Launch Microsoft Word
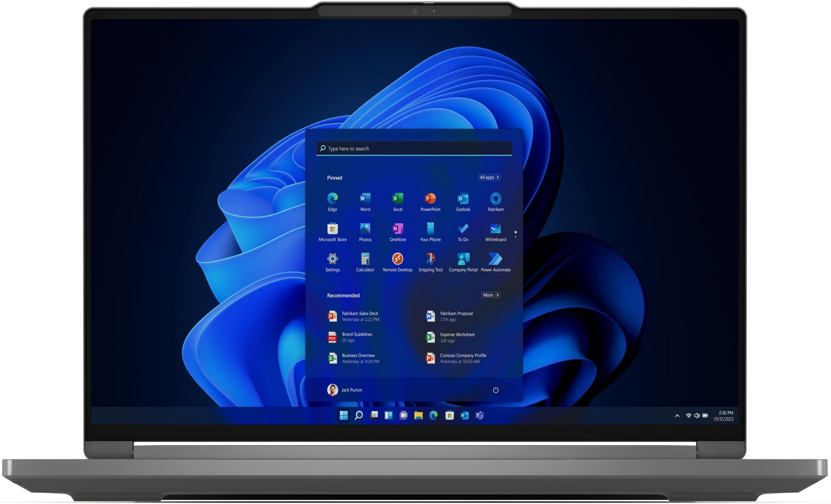Viewport: 831px width, 504px height. (364, 200)
